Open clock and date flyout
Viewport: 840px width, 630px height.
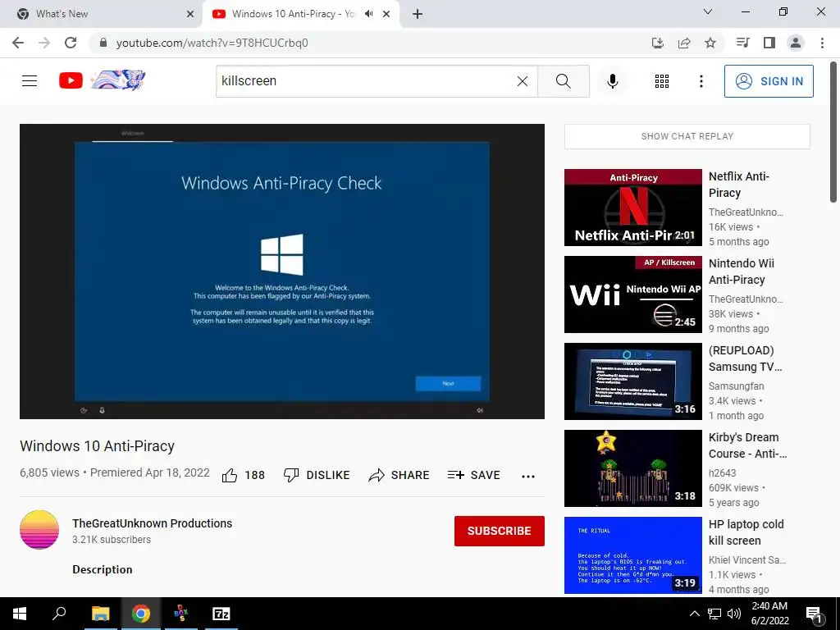[769, 614]
